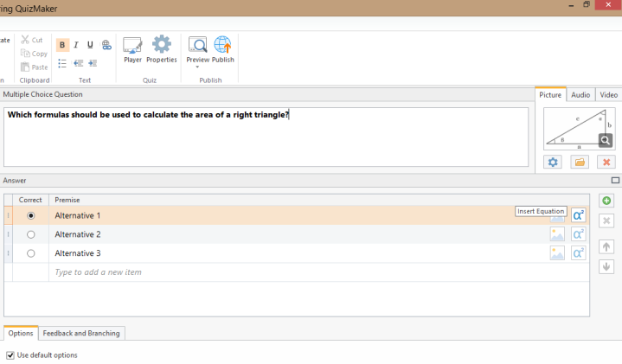This screenshot has width=622, height=364.
Task: Restore down the QuizMaker window
Action: coord(587,5)
